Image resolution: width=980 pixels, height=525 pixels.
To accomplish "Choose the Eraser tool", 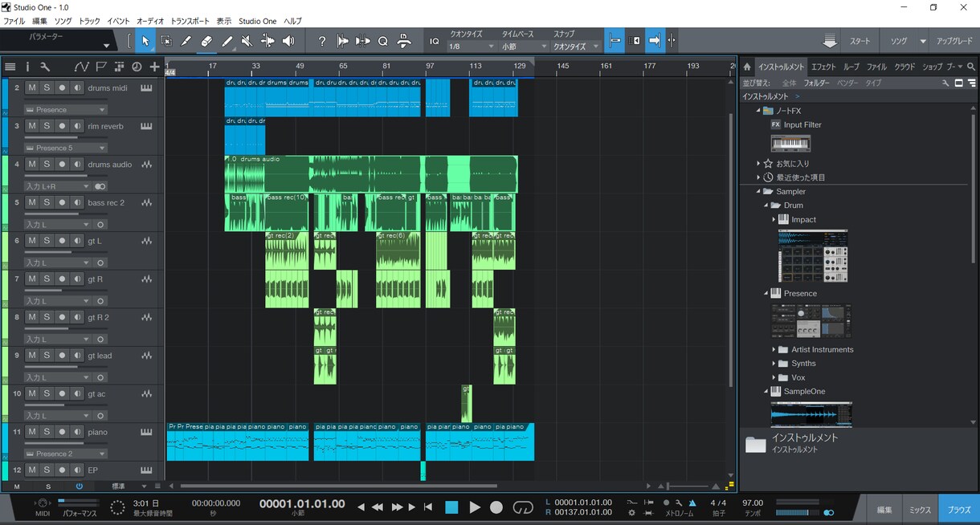I will pyautogui.click(x=206, y=41).
